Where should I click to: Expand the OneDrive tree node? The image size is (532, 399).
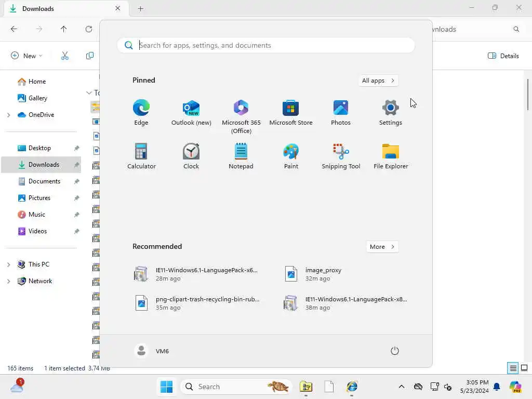point(8,115)
